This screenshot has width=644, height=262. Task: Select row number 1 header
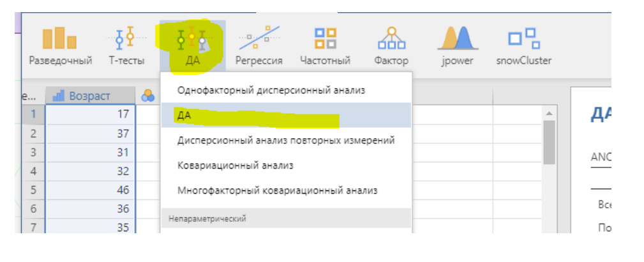pyautogui.click(x=33, y=114)
